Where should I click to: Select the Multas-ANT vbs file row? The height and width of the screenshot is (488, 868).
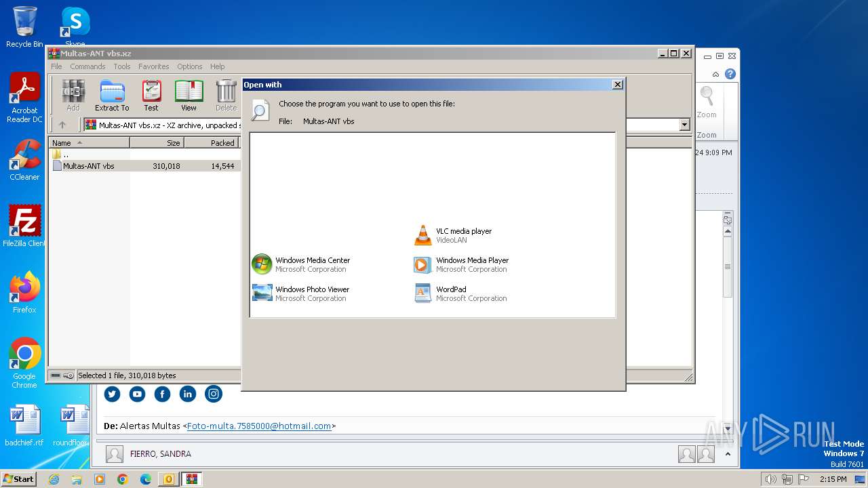point(144,166)
